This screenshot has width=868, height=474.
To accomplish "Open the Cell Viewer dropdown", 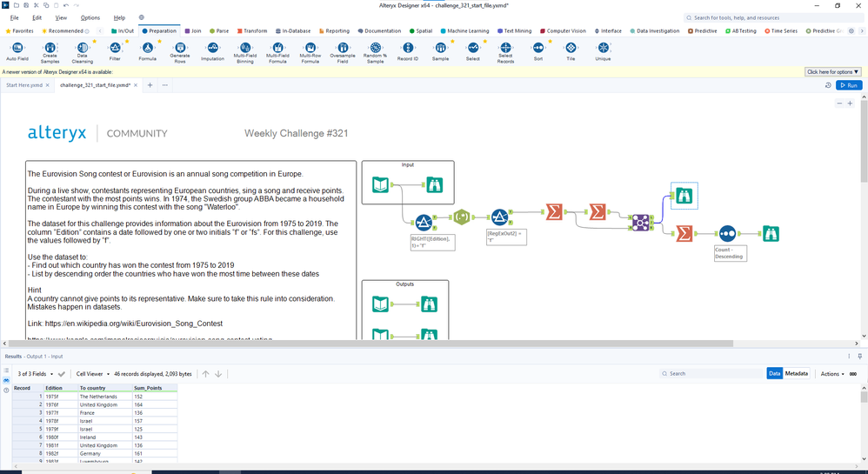I will click(x=93, y=374).
